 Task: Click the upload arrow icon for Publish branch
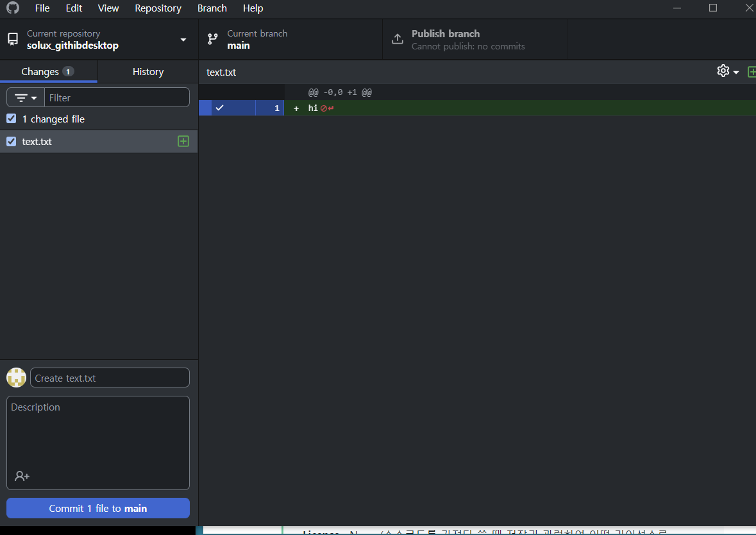(x=398, y=40)
